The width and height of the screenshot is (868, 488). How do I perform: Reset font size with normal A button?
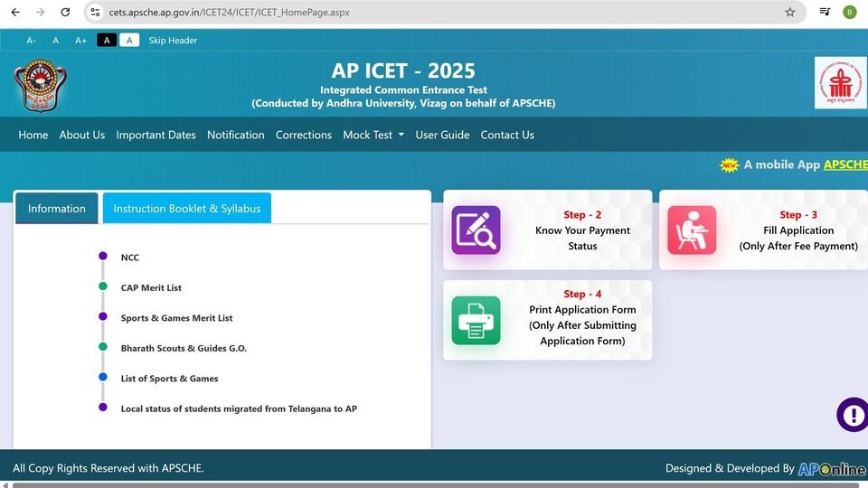tap(55, 41)
